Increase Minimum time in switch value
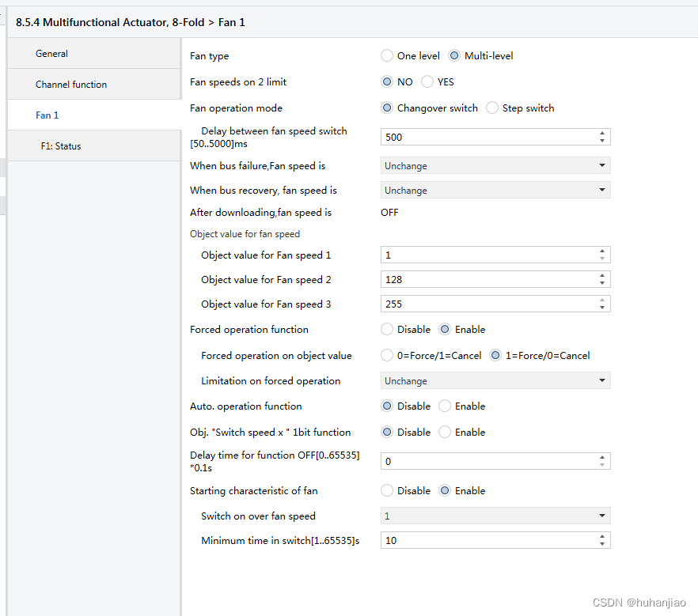698x616 pixels. pyautogui.click(x=602, y=537)
